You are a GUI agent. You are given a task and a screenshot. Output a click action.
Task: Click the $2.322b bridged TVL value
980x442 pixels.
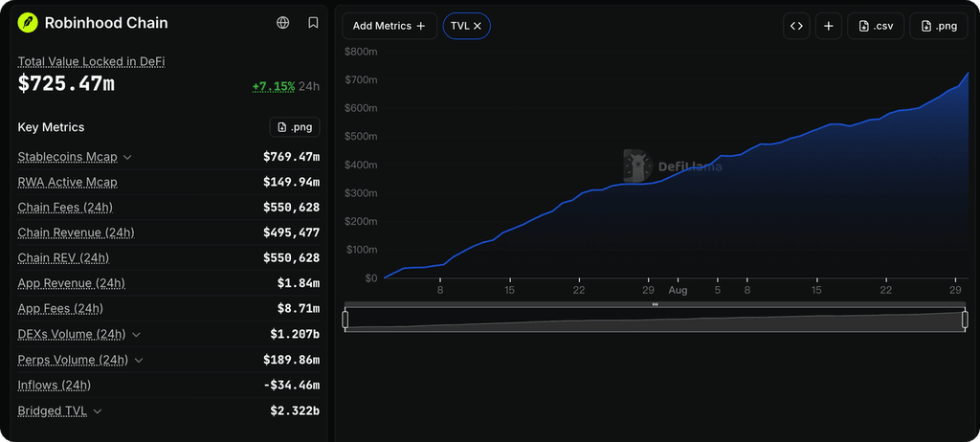[295, 410]
